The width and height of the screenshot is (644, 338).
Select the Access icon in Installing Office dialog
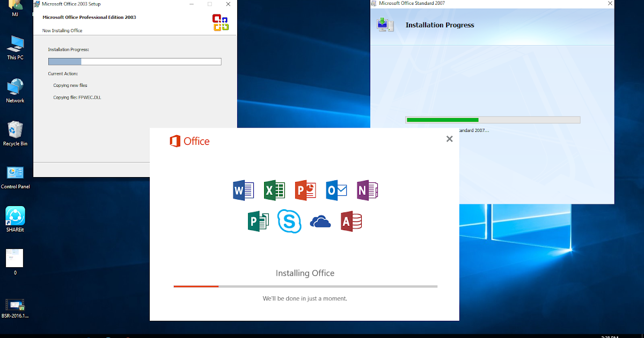[352, 221]
